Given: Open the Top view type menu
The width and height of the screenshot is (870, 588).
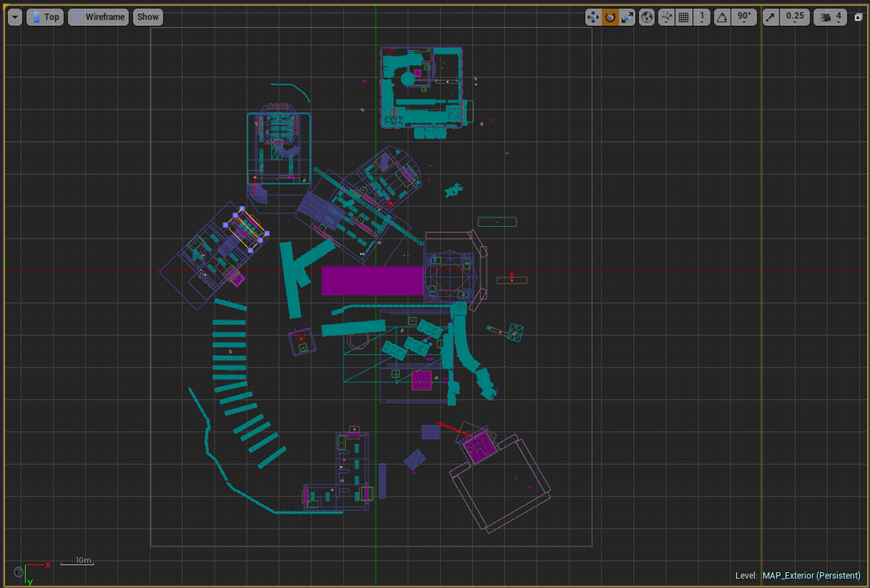Looking at the screenshot, I should (45, 17).
